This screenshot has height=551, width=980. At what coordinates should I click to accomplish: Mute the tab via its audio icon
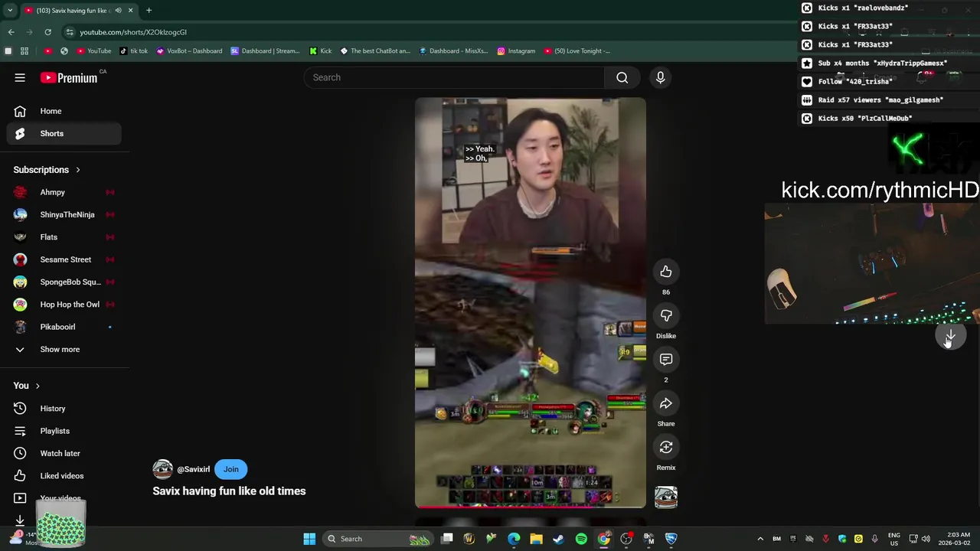point(118,11)
